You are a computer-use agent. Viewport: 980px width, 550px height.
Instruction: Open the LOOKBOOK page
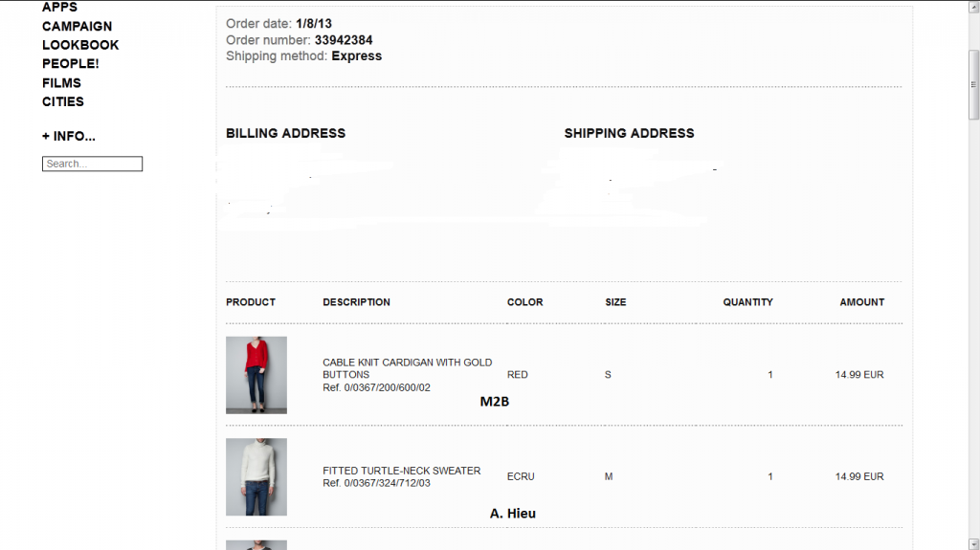pyautogui.click(x=80, y=45)
